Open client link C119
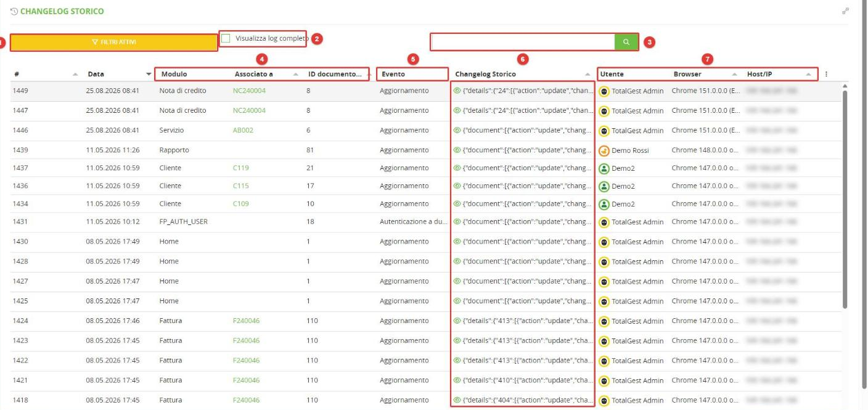Screen dimensions: 868x410 [240, 168]
